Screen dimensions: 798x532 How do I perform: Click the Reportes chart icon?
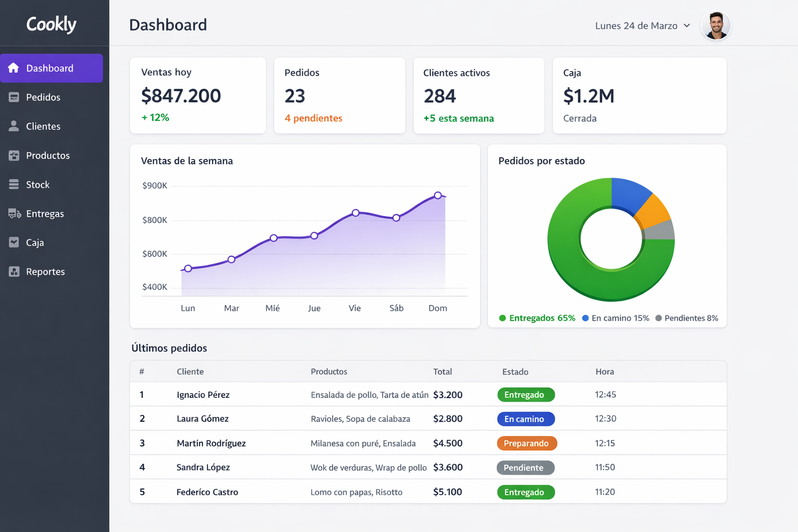point(14,272)
